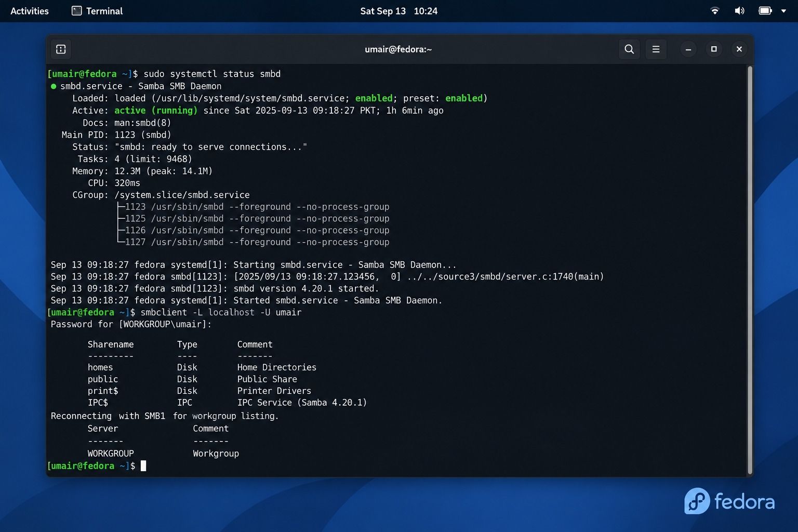Open a new tab in Terminal
This screenshot has height=532, width=798.
61,49
